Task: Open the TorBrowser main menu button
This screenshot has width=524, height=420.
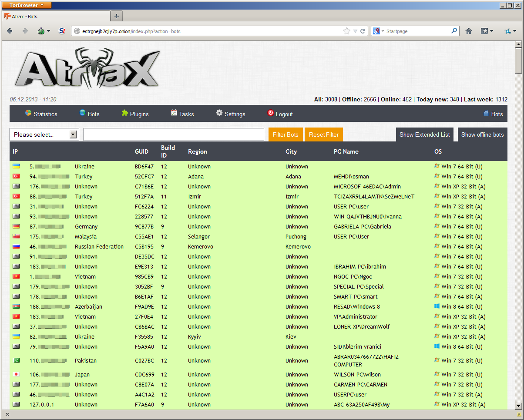Action: tap(27, 5)
